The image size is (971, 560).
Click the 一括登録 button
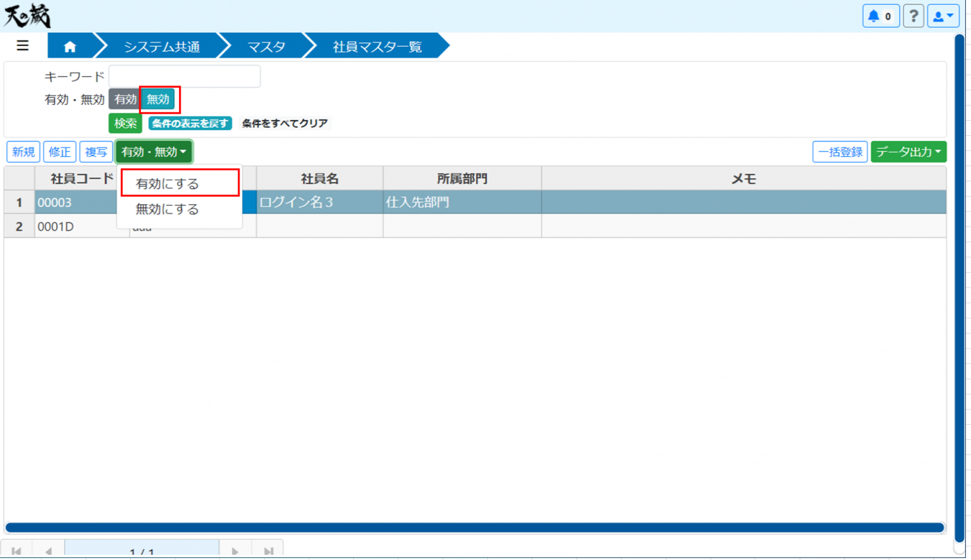[840, 152]
